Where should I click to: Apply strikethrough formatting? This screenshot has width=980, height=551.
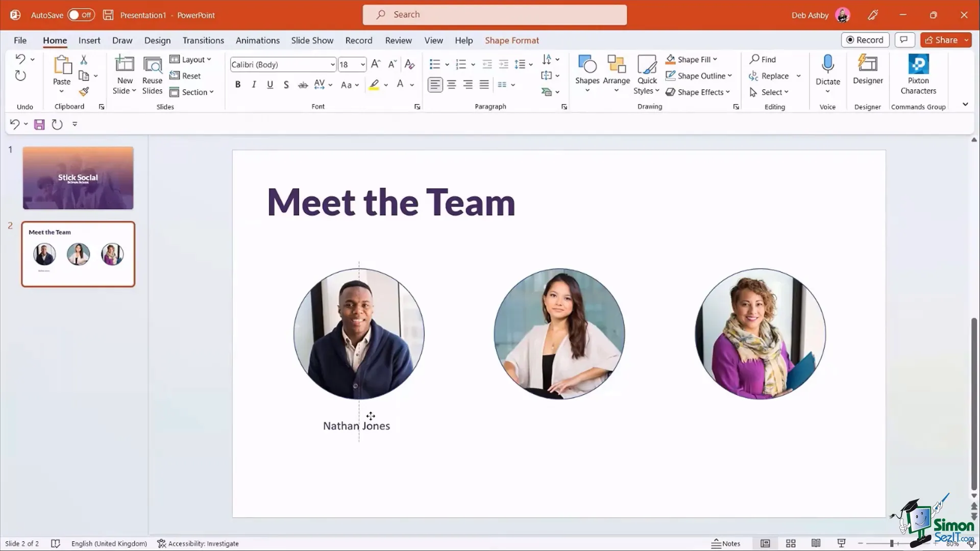[303, 85]
